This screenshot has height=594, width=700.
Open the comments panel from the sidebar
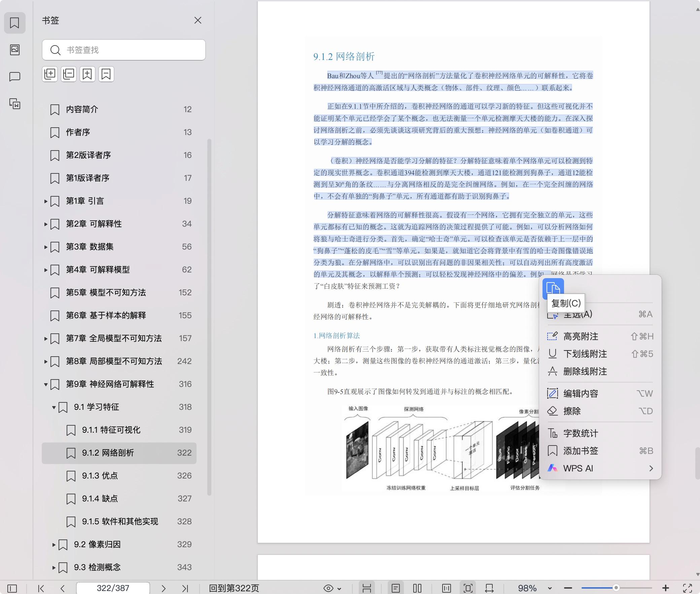click(15, 77)
